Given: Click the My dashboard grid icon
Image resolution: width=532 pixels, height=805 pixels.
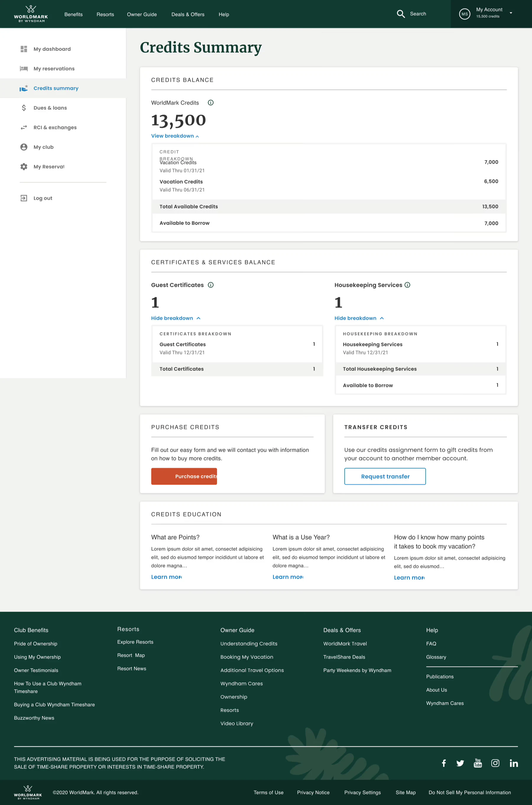Looking at the screenshot, I should tap(24, 49).
